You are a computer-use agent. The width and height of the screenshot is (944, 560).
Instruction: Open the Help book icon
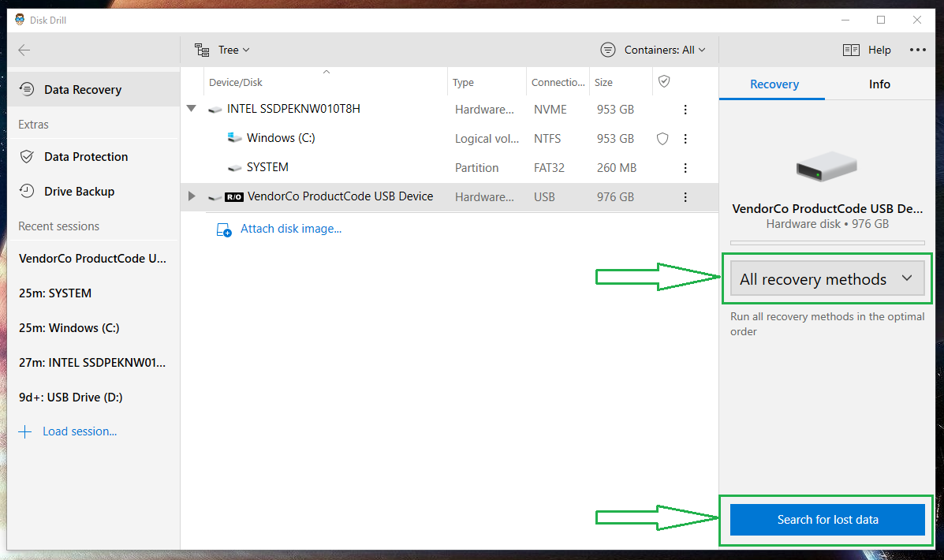click(x=851, y=50)
